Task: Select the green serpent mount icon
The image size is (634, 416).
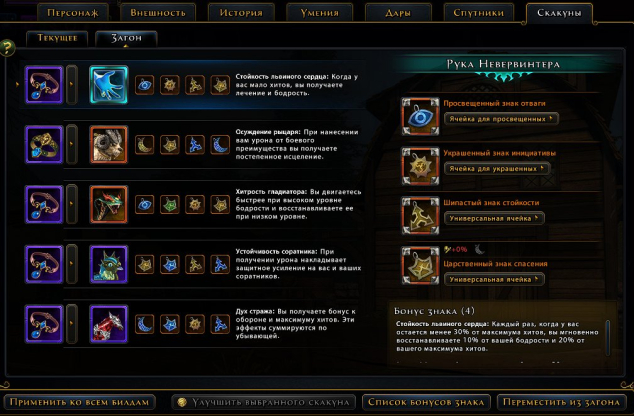Action: [x=108, y=205]
